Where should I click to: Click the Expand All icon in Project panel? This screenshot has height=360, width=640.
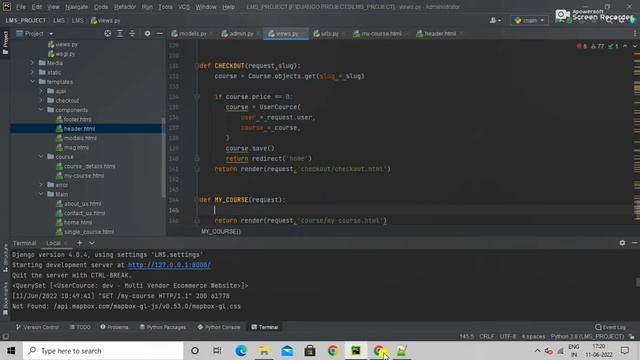pyautogui.click(x=120, y=33)
